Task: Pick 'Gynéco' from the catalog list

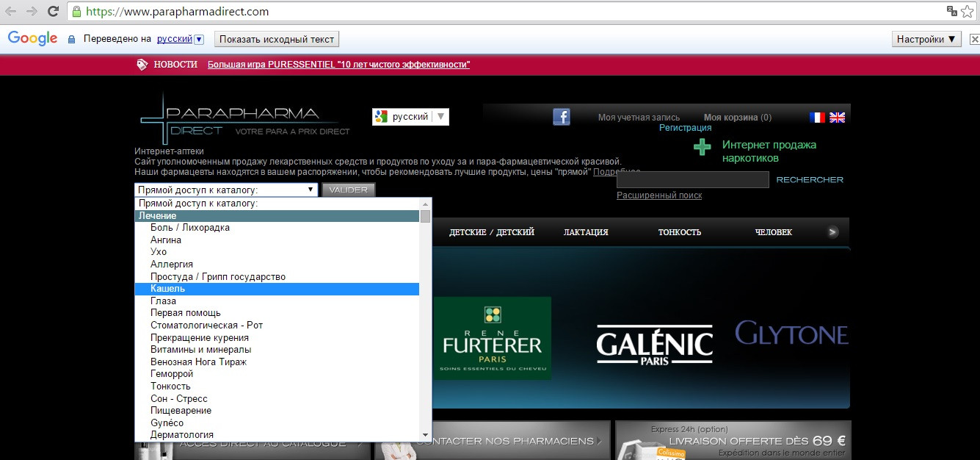Action: [x=277, y=423]
